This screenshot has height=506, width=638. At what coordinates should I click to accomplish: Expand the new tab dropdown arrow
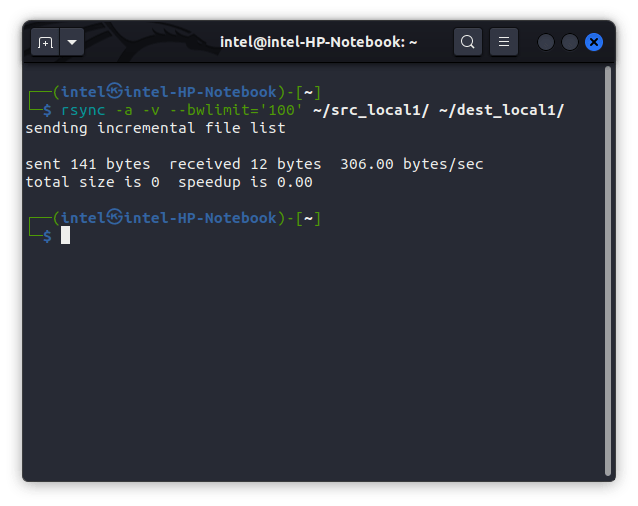[72, 42]
